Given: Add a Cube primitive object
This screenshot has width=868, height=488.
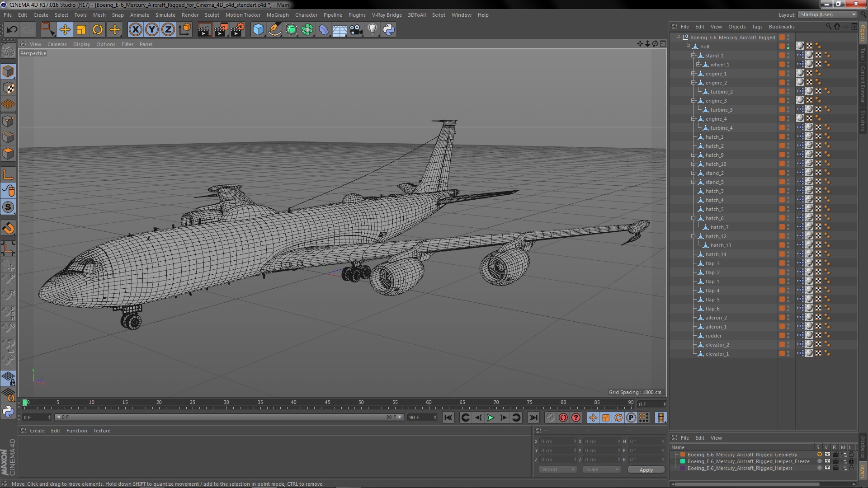Looking at the screenshot, I should click(x=258, y=30).
